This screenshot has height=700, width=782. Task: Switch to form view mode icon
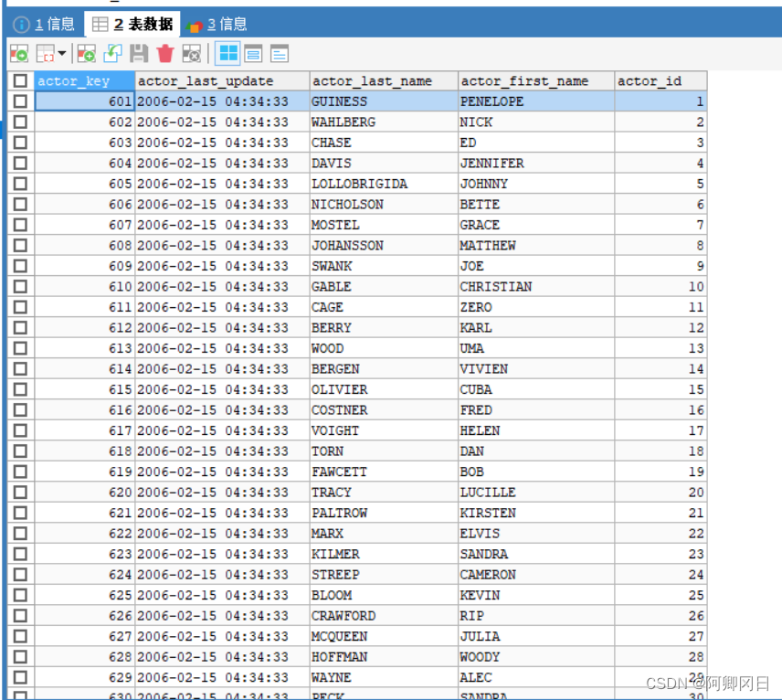point(253,54)
